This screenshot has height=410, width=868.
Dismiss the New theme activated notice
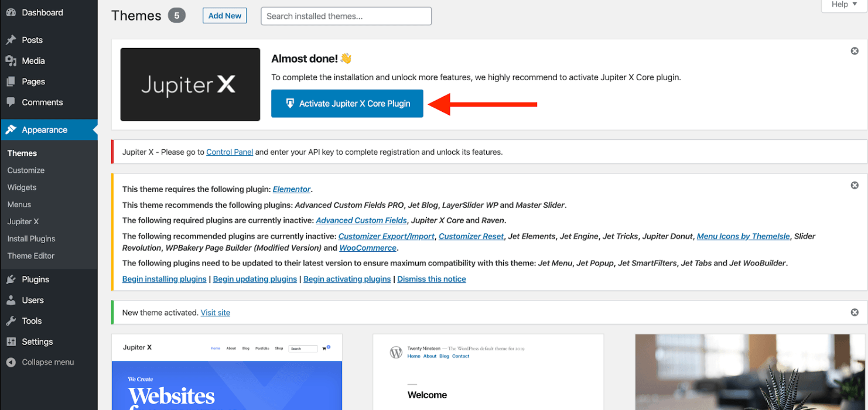(855, 312)
